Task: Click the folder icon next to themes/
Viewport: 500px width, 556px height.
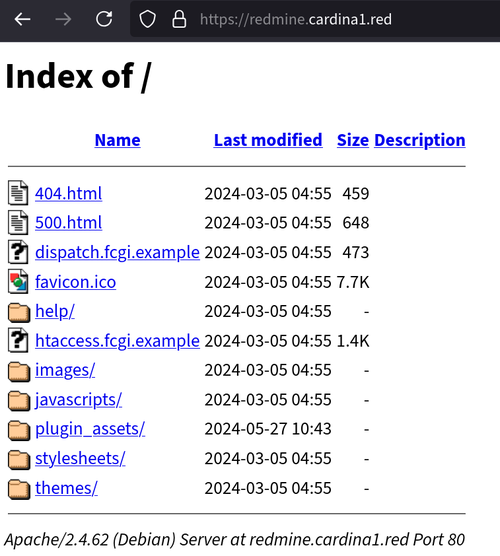Action: [19, 489]
